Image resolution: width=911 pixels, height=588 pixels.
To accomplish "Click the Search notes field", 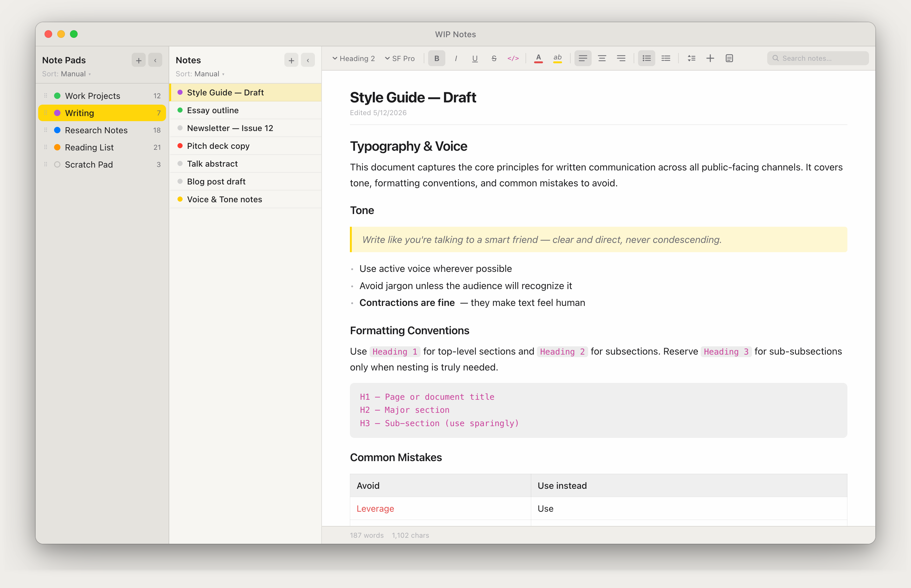I will 818,59.
